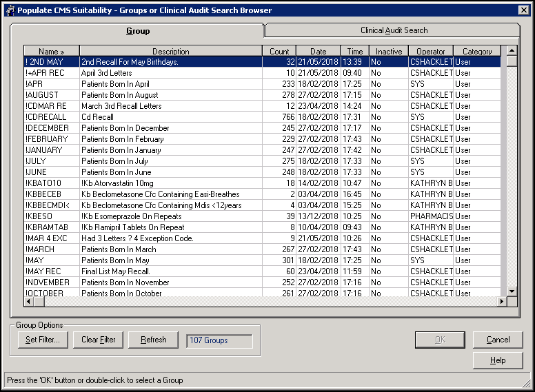Select the Group tab

[x=138, y=31]
